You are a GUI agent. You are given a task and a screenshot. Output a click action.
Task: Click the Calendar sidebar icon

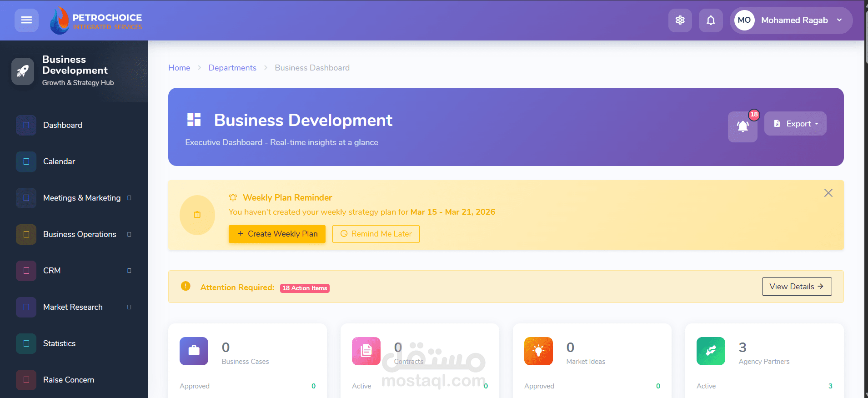pos(26,161)
